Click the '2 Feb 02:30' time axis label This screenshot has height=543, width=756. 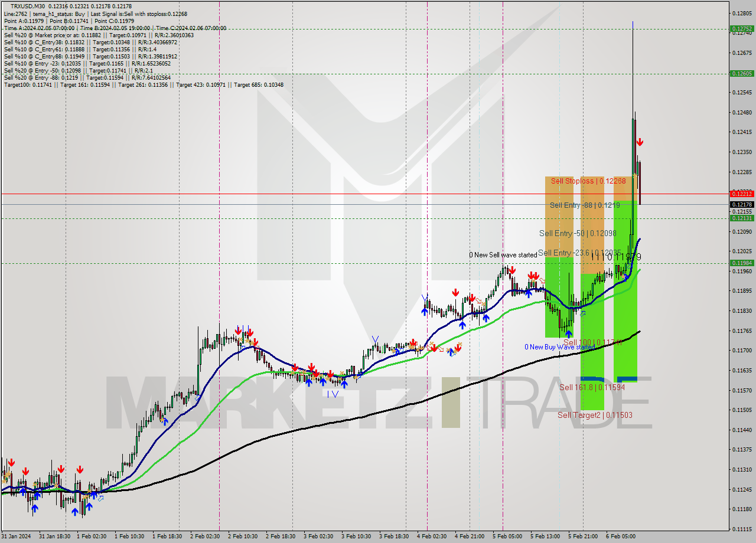pyautogui.click(x=205, y=537)
